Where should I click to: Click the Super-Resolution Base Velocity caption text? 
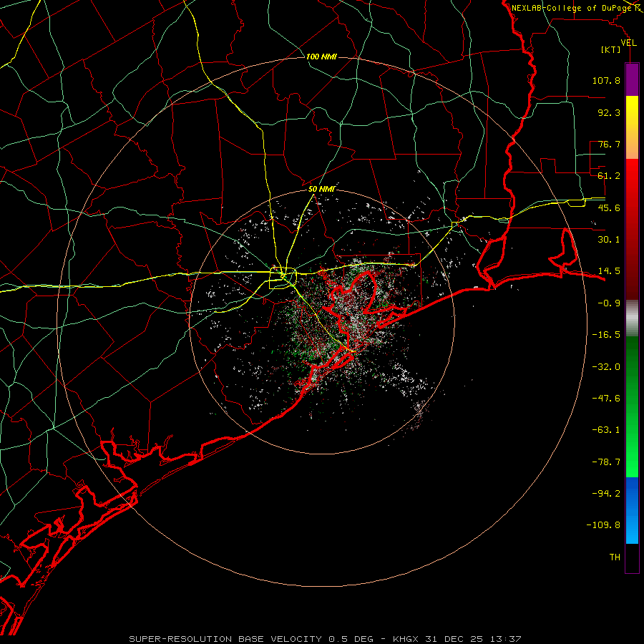coord(325,639)
